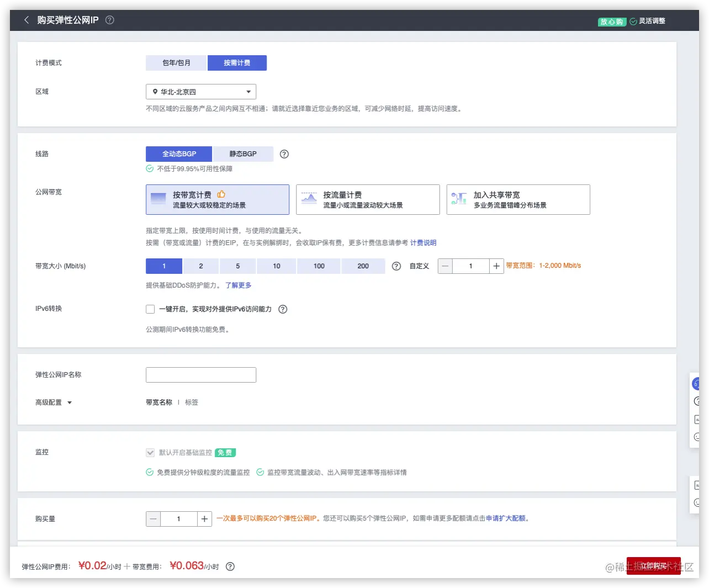Focus the 购买量 quantity field
The width and height of the screenshot is (709, 588).
(179, 519)
